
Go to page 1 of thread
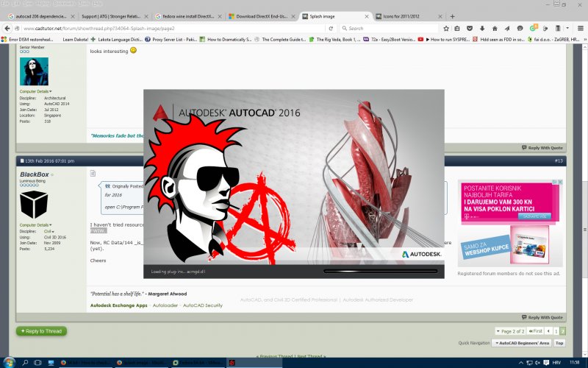coord(556,331)
